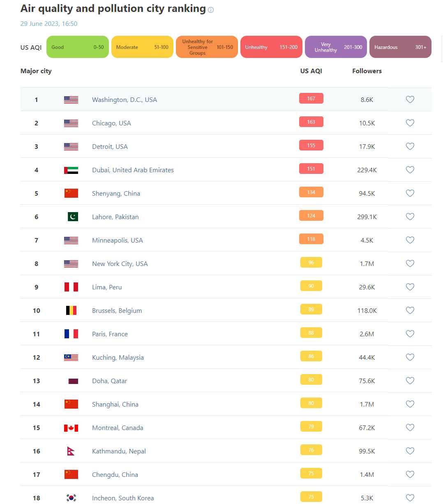Click the 167 AQI badge for Washington
The width and height of the screenshot is (443, 504).
point(311,99)
